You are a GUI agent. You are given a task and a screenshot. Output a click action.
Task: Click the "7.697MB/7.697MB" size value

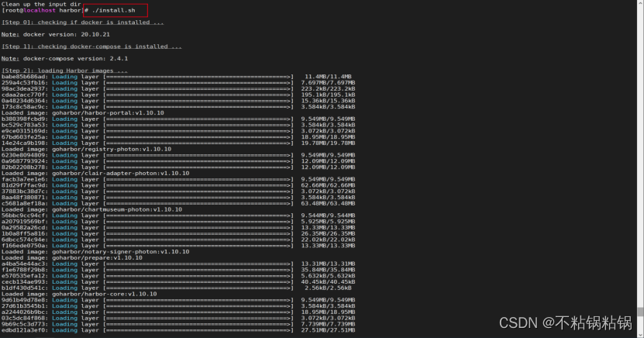coord(328,83)
